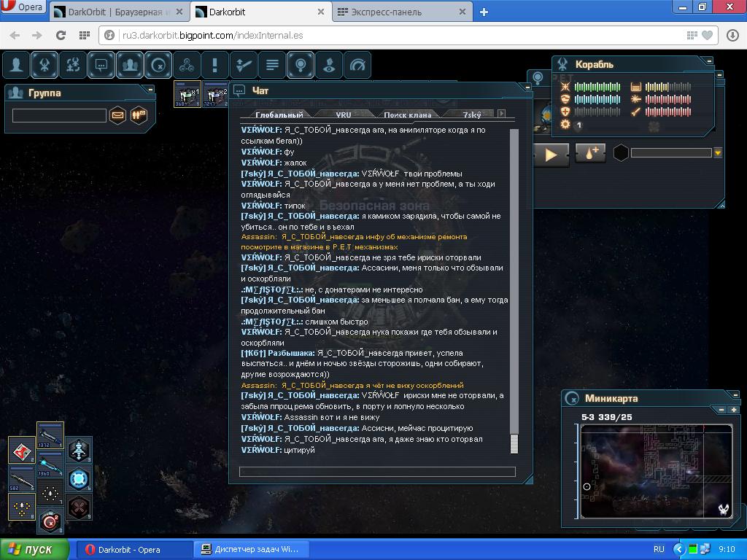747x560 pixels.
Task: Open the rocket and arrows refinement icon
Action: pyautogui.click(x=244, y=64)
